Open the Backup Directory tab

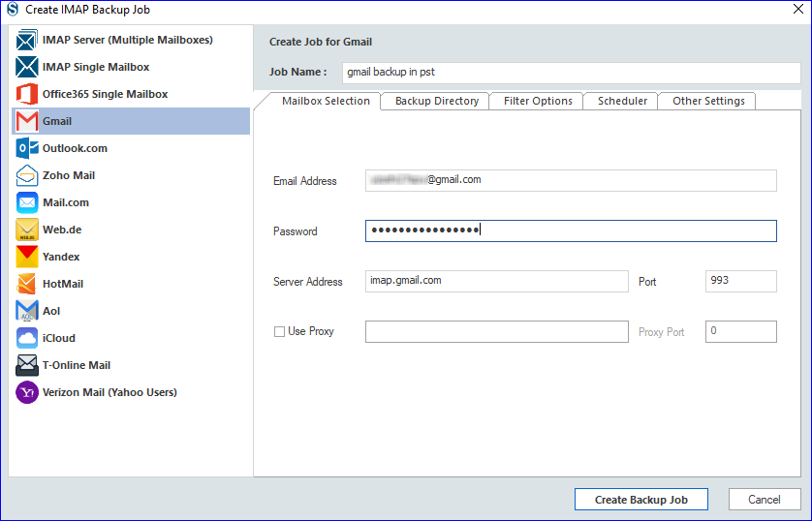pyautogui.click(x=437, y=101)
